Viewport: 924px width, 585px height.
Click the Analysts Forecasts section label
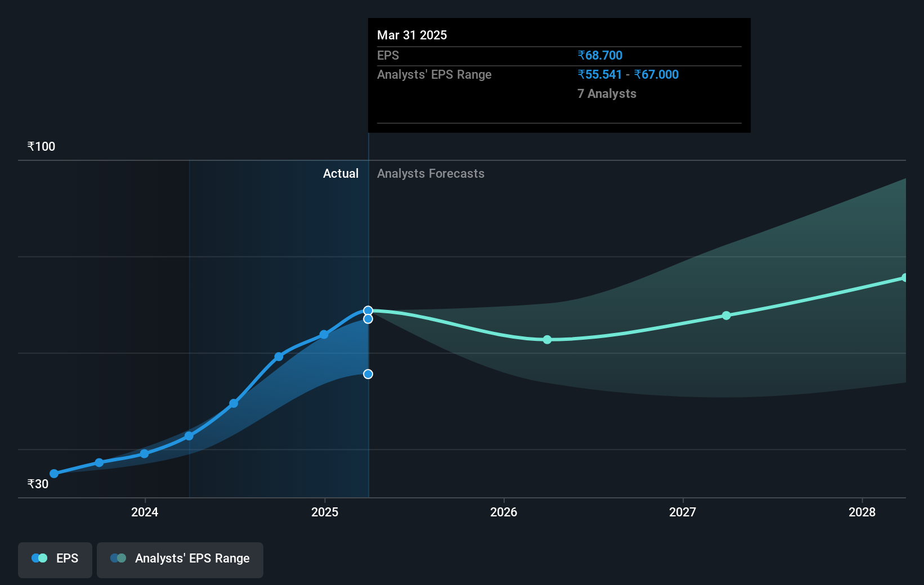click(430, 174)
